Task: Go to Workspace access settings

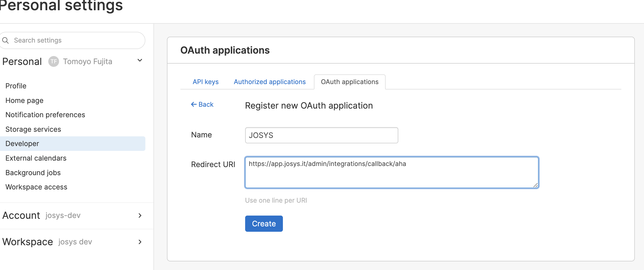Action: (x=36, y=187)
